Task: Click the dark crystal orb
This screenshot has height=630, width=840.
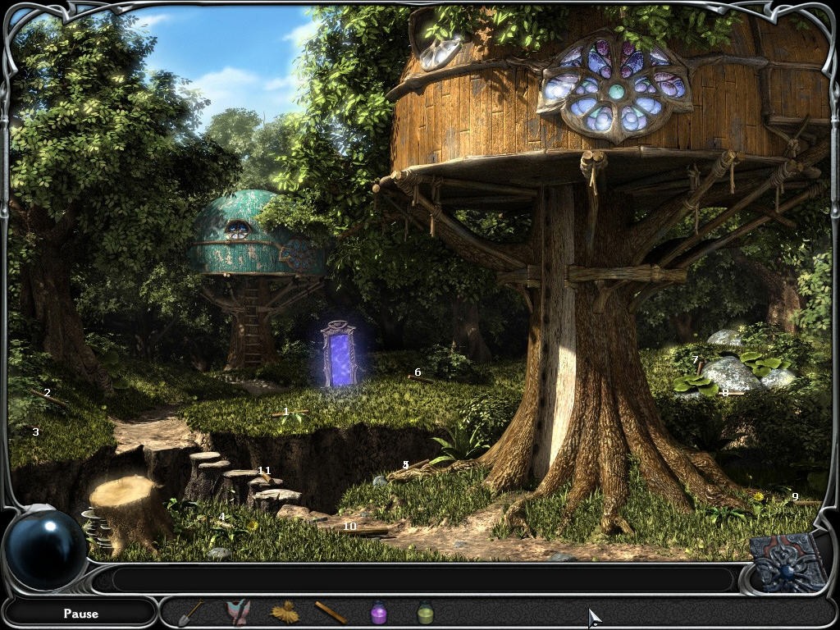Action: (x=45, y=549)
